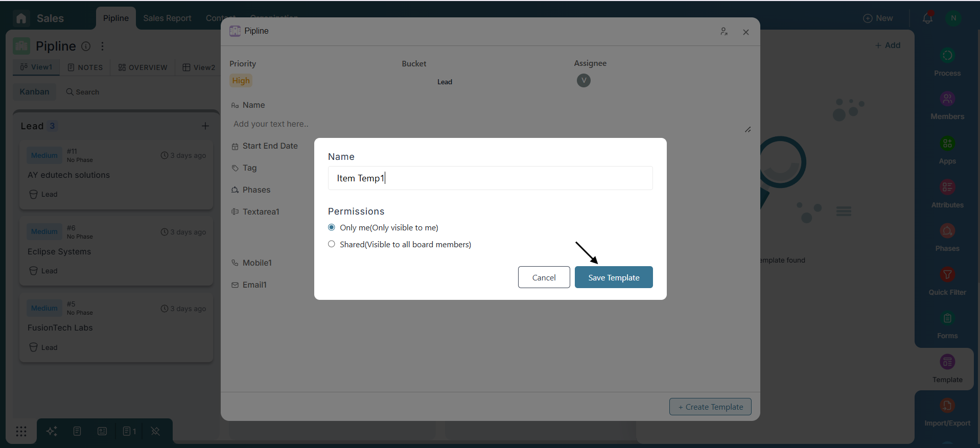
Task: Click the card view icon in bottom bar
Action: 102,432
